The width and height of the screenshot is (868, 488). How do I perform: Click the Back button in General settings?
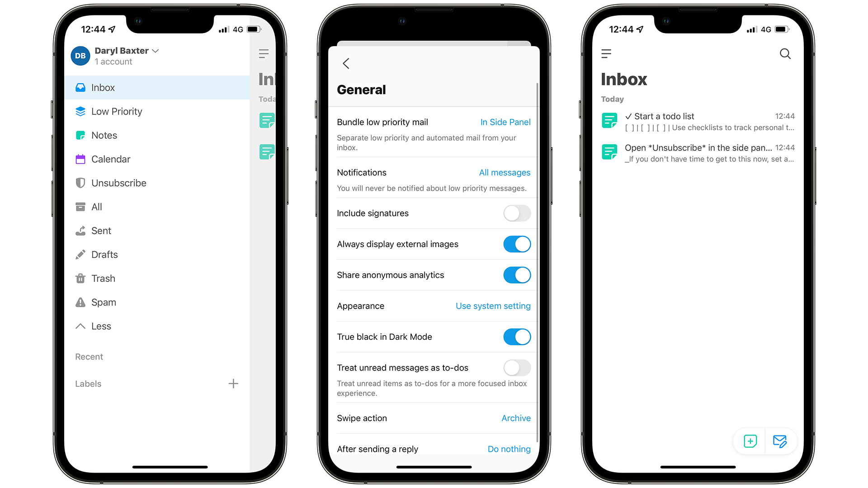[346, 64]
